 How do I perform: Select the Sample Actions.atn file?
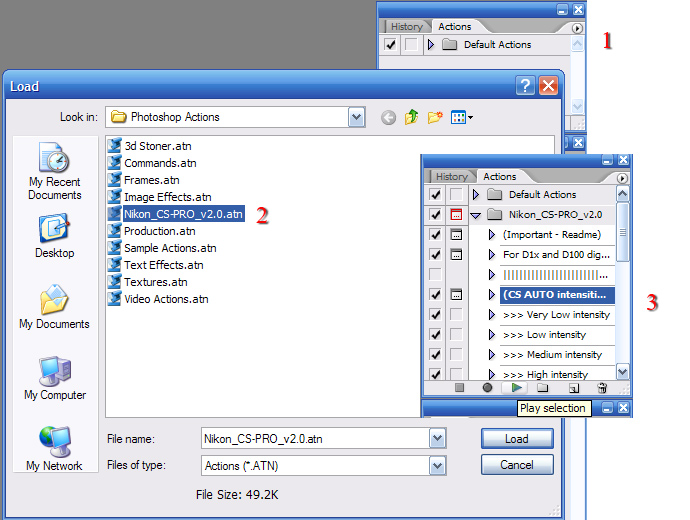coord(162,248)
